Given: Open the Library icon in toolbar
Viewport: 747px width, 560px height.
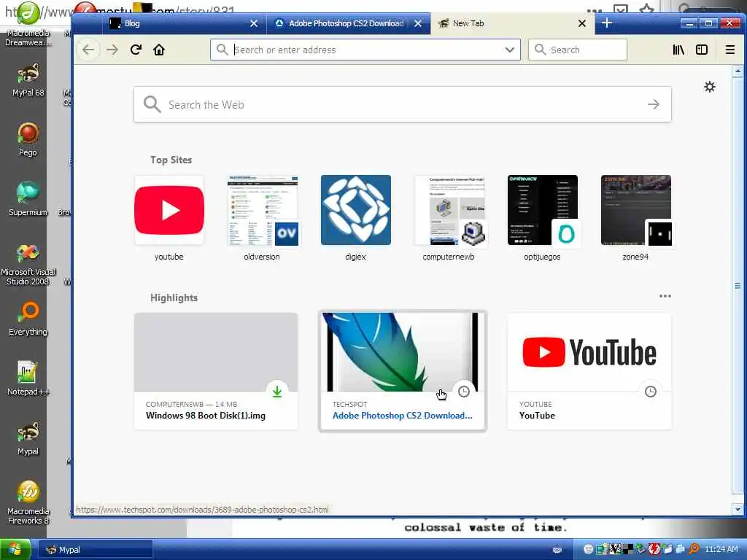Looking at the screenshot, I should pos(678,50).
